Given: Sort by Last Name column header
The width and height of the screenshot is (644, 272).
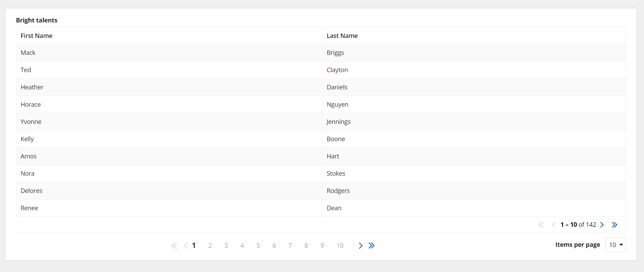Looking at the screenshot, I should (342, 36).
